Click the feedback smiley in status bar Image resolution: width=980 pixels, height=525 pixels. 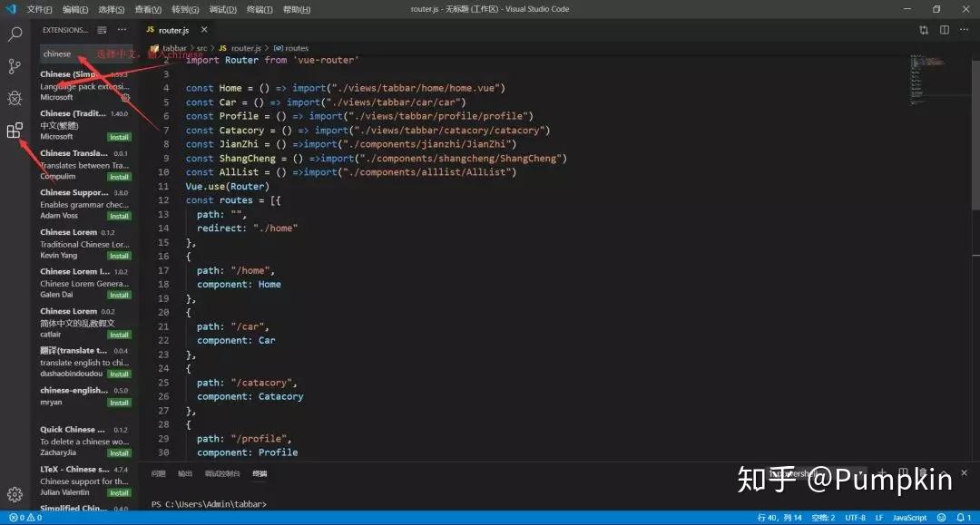pos(940,518)
